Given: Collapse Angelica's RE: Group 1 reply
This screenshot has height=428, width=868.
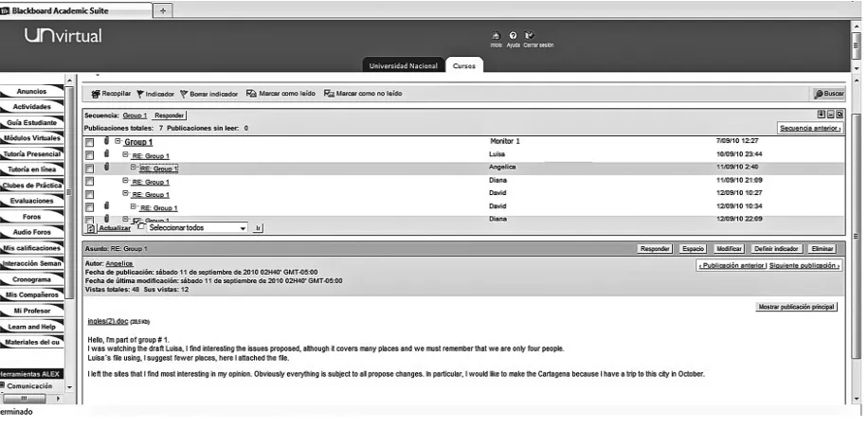Looking at the screenshot, I should (134, 167).
